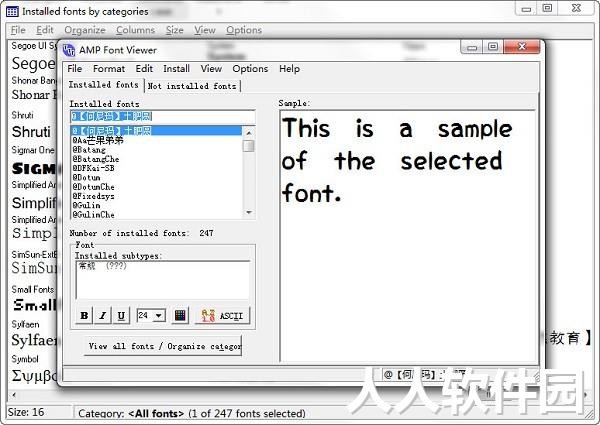Image resolution: width=600 pixels, height=425 pixels.
Task: Select Sylfaen font entry in background list
Action: [25, 324]
